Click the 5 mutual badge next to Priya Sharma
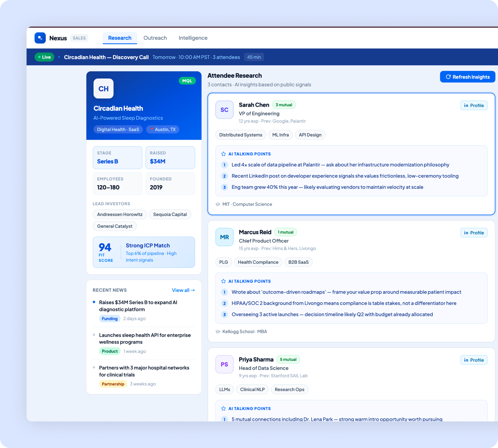The height and width of the screenshot is (448, 498). point(288,359)
